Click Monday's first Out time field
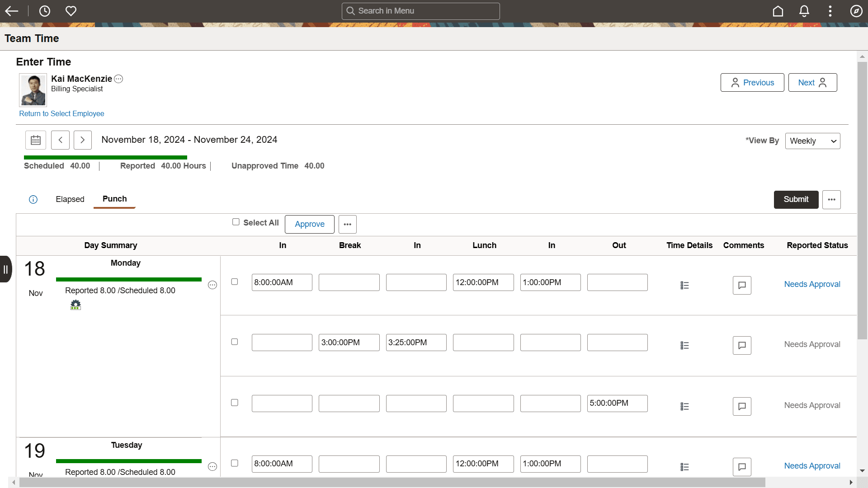This screenshot has width=868, height=488. (x=617, y=282)
